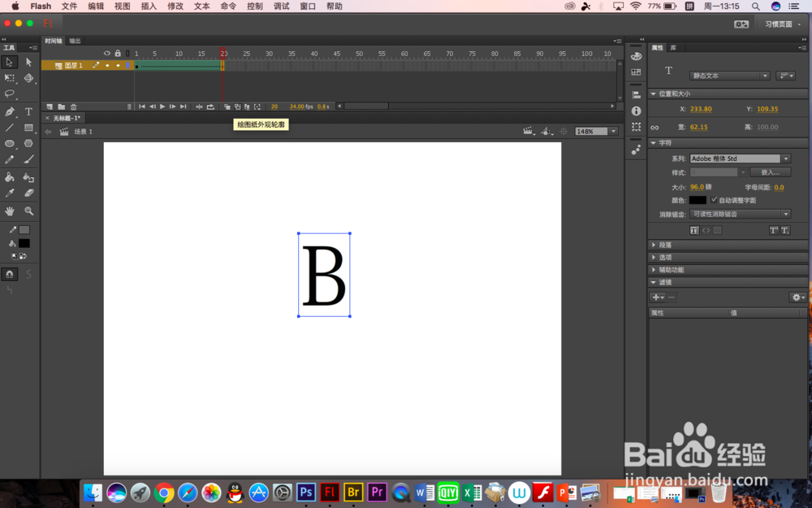Toggle Loop playback button
Viewport: 812px width, 508px height.
[211, 106]
